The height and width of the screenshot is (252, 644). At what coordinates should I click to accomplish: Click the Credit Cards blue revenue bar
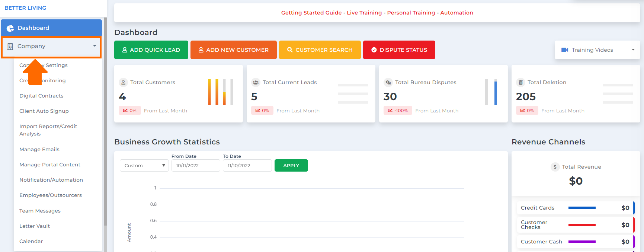click(x=582, y=208)
